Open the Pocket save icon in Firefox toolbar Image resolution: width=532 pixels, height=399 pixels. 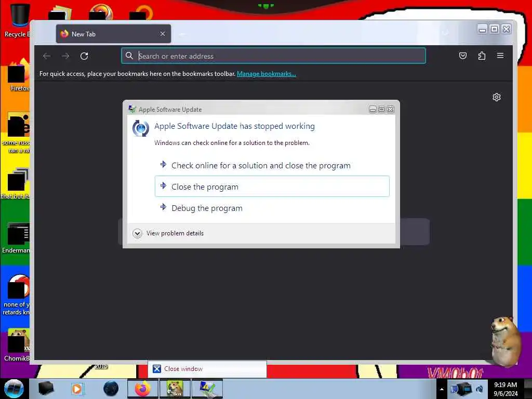tap(463, 56)
